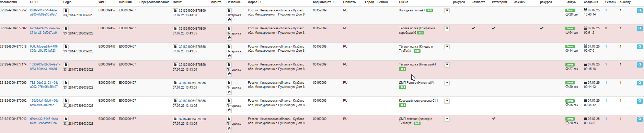Image resolution: width=644 pixels, height=133 pixels.
Task: Click file icon beside login in GUID 9c6d4dce row
Action: (66, 47)
